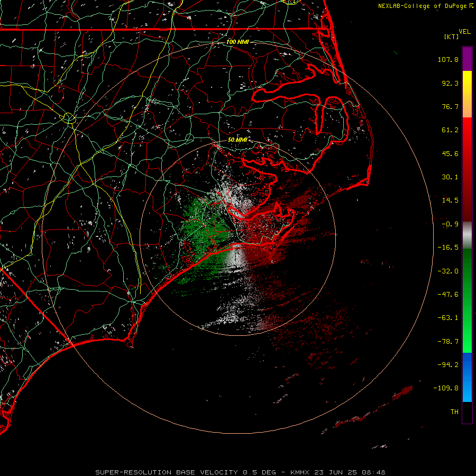Viewport: 476px width, 476px height.
Task: Click the 50 NMI range ring label
Action: pyautogui.click(x=237, y=140)
